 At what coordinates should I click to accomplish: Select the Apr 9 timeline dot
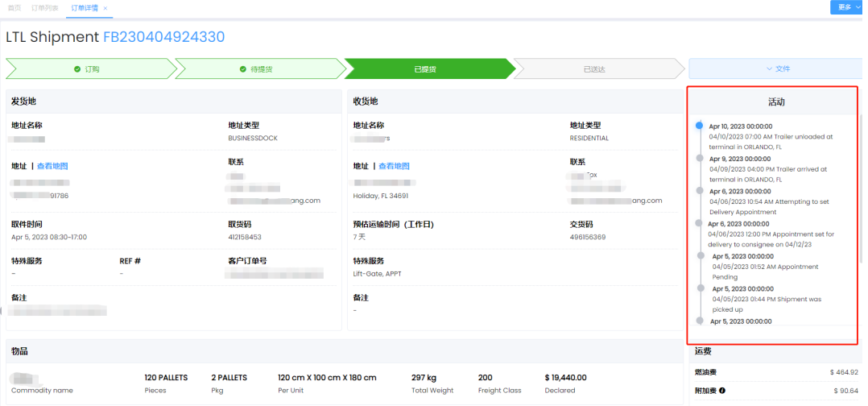701,159
